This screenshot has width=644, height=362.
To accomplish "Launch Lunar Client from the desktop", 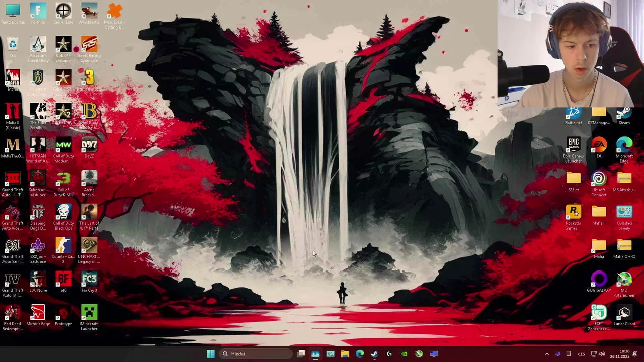I will tap(624, 316).
